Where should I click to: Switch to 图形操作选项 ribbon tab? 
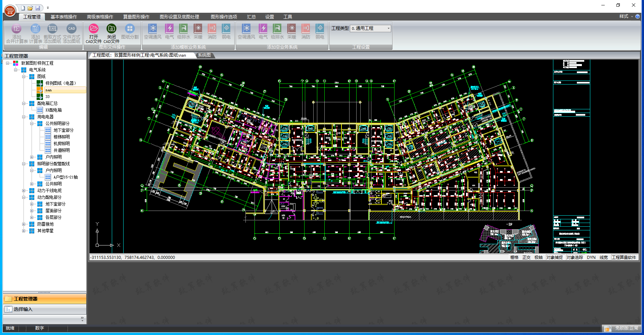click(224, 17)
